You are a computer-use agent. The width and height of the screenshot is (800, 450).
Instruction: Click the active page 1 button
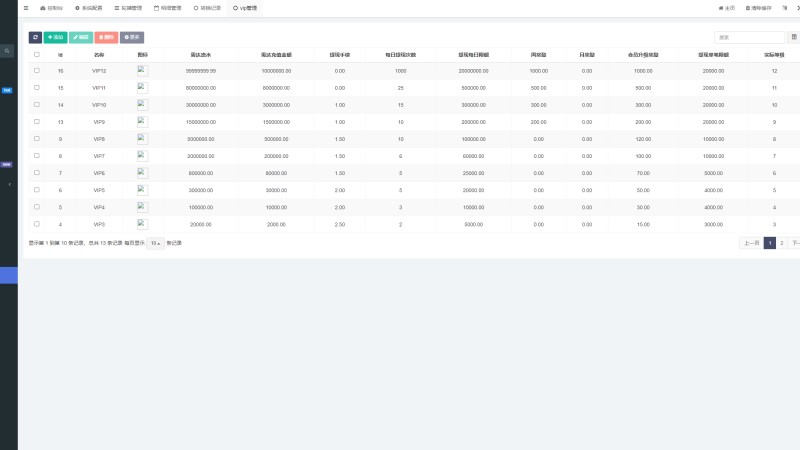[769, 243]
